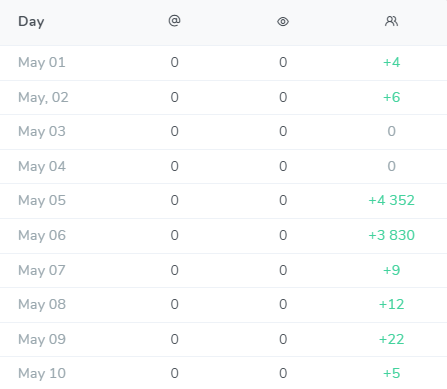Click the +12 value for May 08
This screenshot has width=447, height=389.
coord(391,304)
